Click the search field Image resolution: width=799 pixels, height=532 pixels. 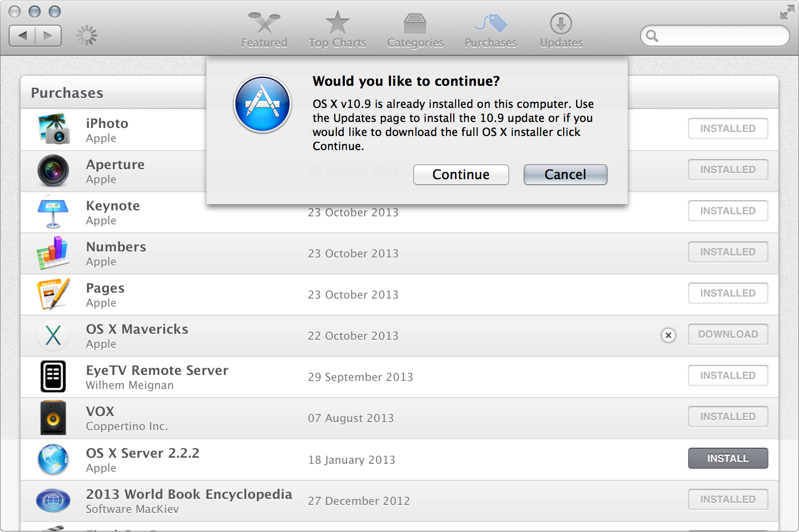[x=715, y=36]
